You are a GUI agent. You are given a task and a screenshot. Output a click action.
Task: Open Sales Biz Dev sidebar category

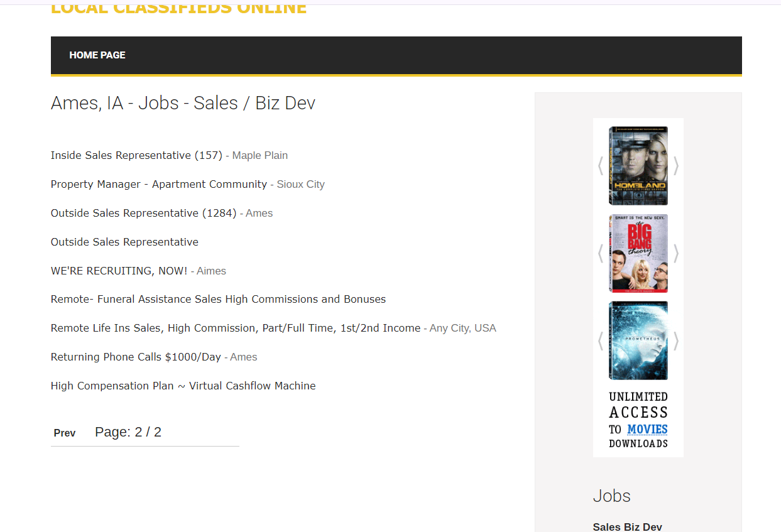coord(627,527)
